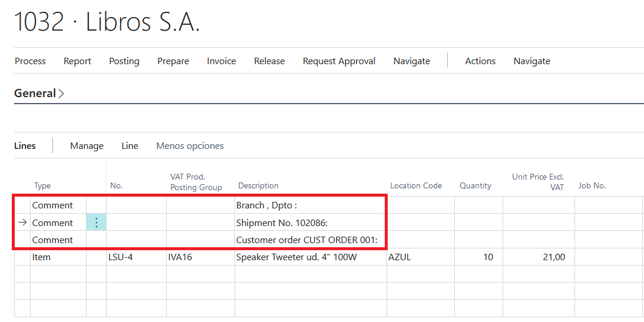This screenshot has height=322, width=644.
Task: Click Menos opciones to show fewer options
Action: tap(190, 145)
